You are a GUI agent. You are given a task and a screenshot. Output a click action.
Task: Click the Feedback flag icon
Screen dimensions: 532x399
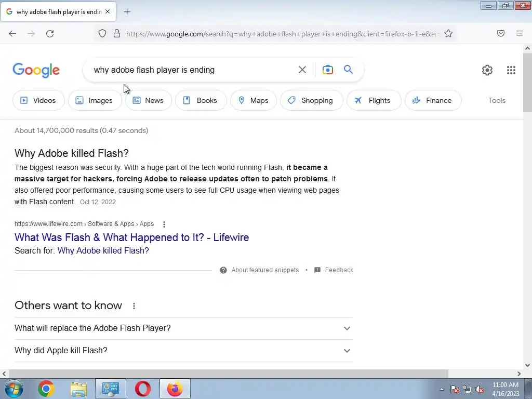[x=317, y=270]
